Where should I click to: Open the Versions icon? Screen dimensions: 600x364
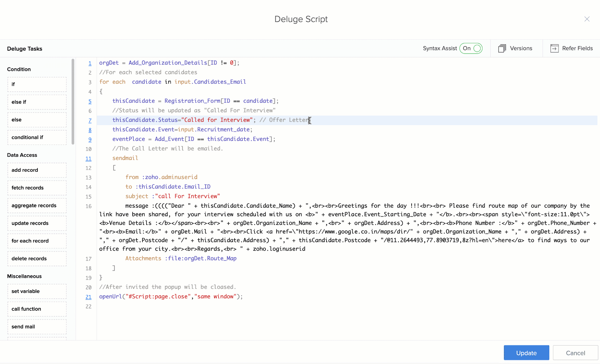[x=502, y=48]
